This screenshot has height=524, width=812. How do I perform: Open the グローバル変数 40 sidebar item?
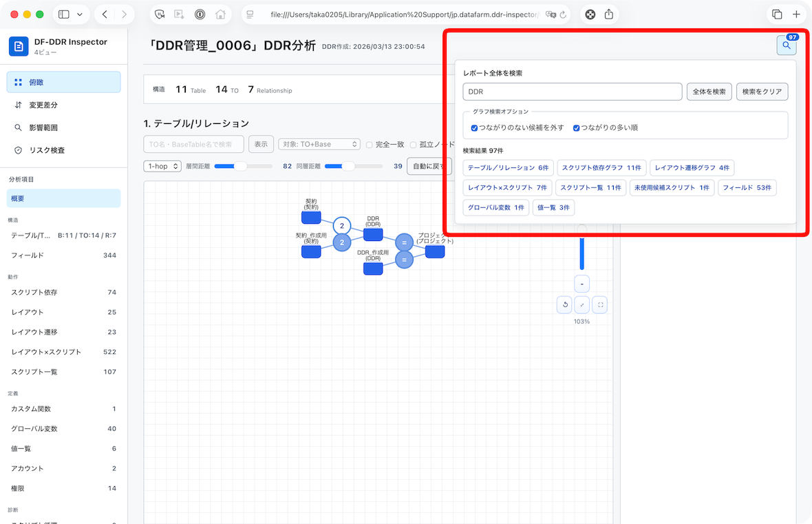point(64,428)
